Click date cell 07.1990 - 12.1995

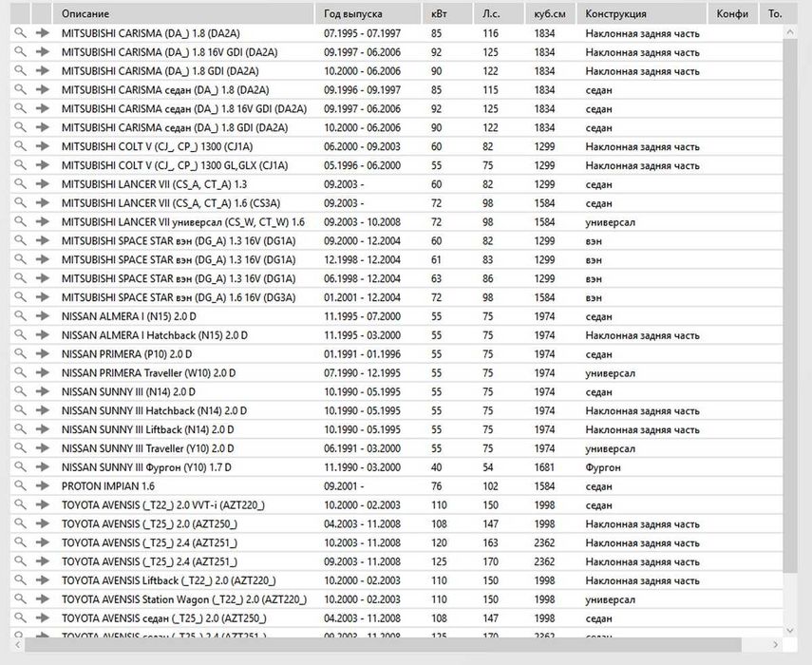(x=362, y=373)
